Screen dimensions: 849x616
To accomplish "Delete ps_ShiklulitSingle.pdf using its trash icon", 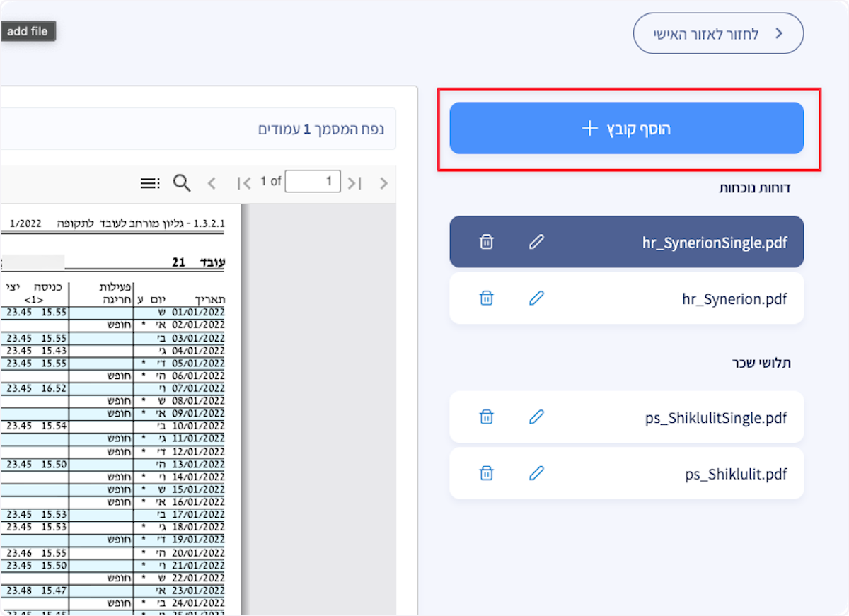I will 486,417.
